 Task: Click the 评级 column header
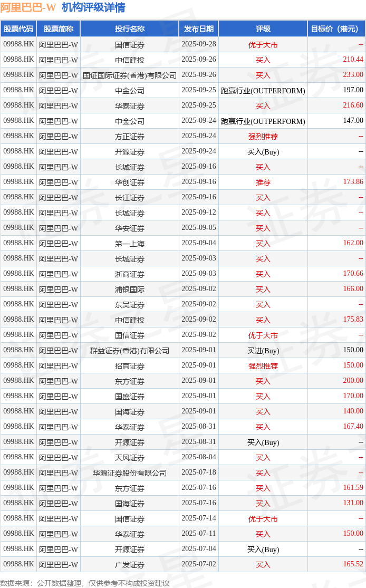click(x=263, y=29)
